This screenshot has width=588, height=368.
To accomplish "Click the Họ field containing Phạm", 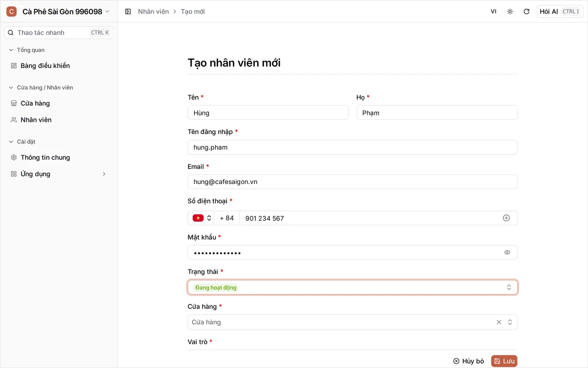I will click(x=437, y=113).
